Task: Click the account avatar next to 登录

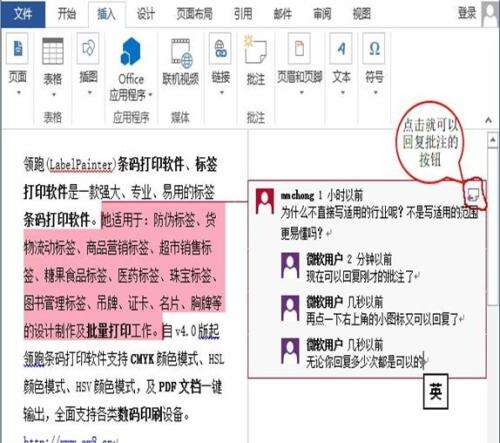Action: tap(490, 14)
